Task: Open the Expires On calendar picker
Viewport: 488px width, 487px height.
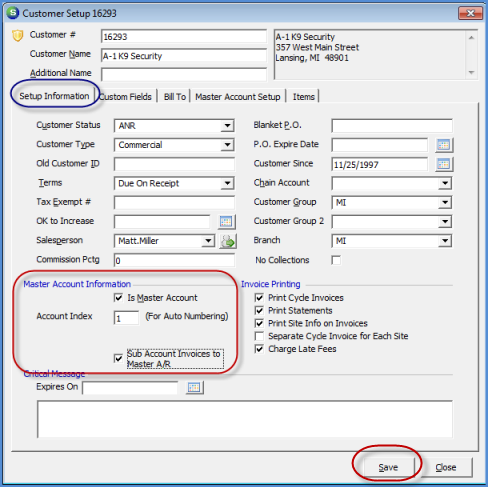Action: pos(194,387)
